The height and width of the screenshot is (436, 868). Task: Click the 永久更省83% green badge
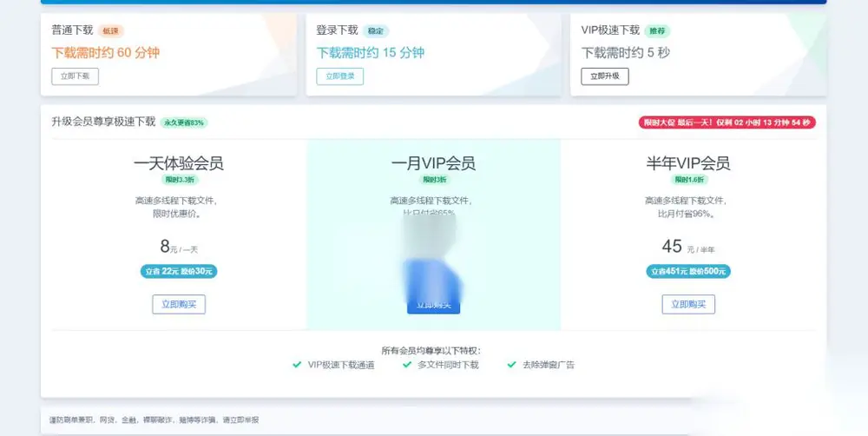tap(184, 122)
